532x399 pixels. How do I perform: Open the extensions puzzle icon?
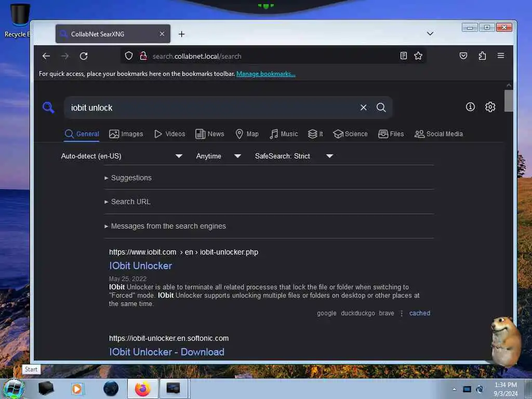coord(482,56)
